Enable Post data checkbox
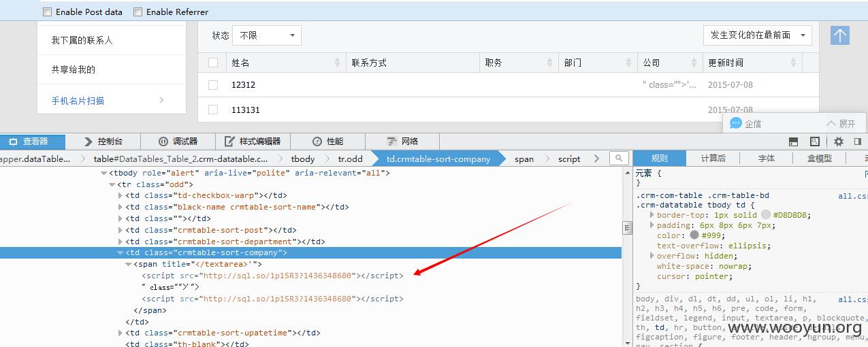 (47, 12)
